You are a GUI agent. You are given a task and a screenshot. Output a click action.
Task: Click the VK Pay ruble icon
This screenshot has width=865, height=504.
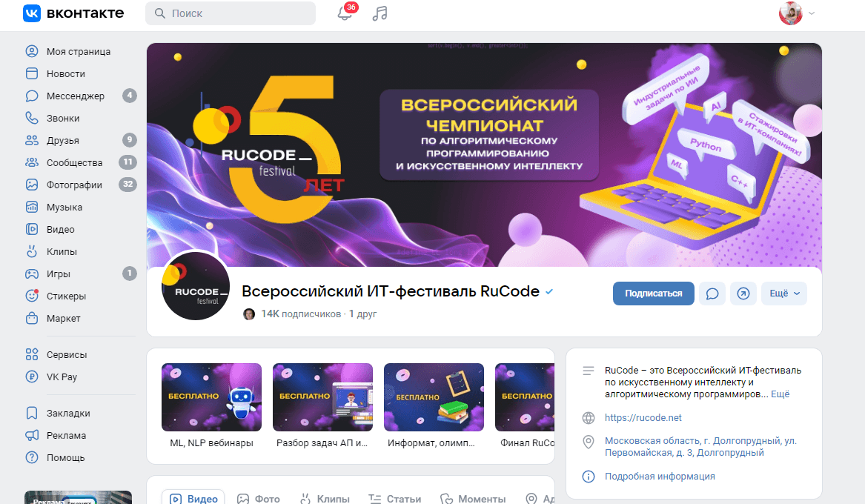click(32, 377)
